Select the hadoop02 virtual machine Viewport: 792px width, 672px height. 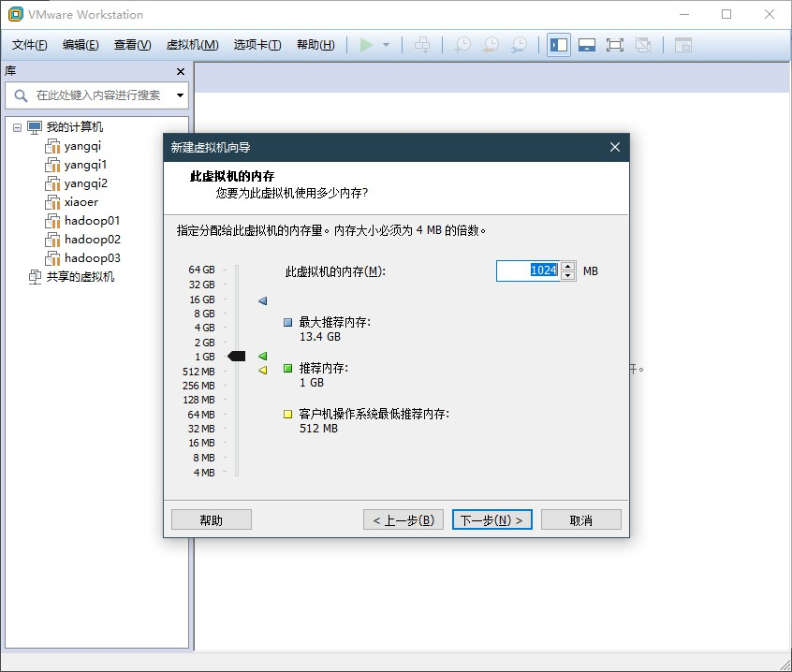click(x=90, y=239)
